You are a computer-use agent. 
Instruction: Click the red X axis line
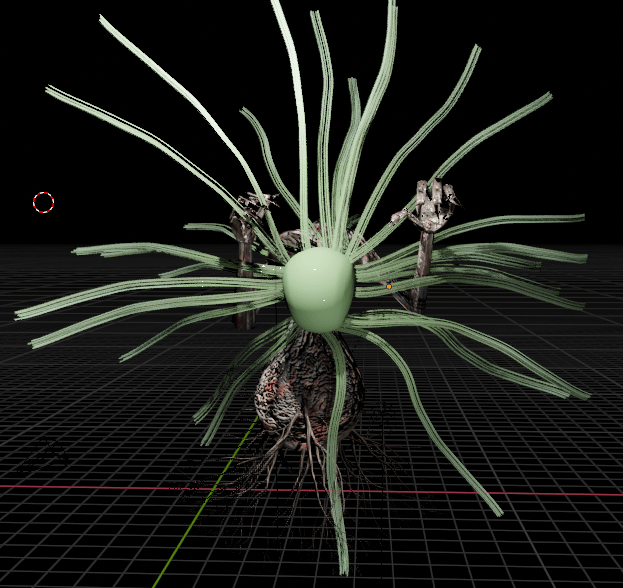tap(100, 487)
